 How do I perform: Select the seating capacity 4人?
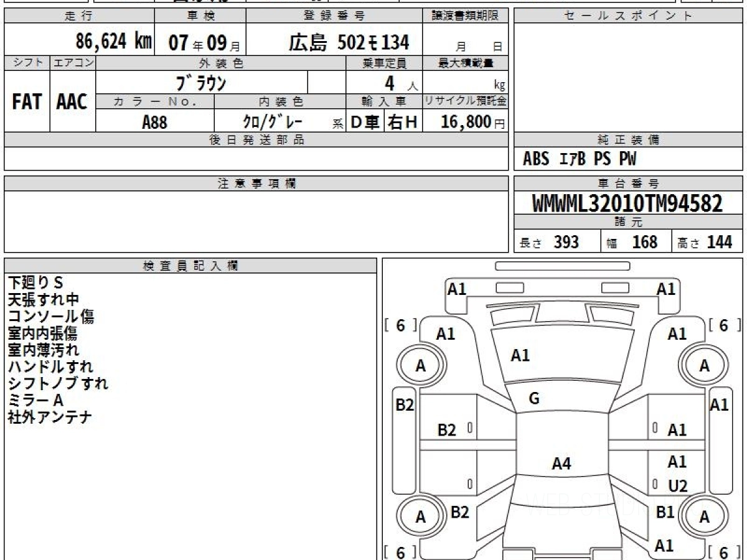point(401,83)
